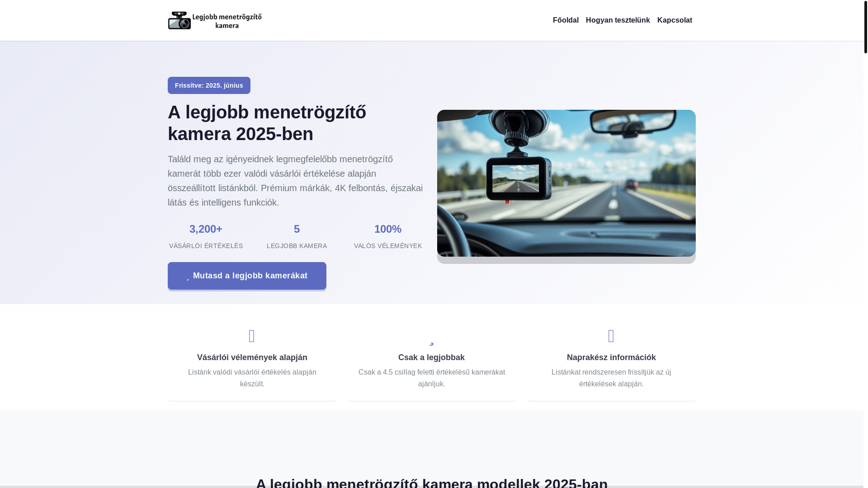Click the VÁSÁRLÓI ÉRTÉKELÉS label
The width and height of the screenshot is (868, 488).
(206, 246)
